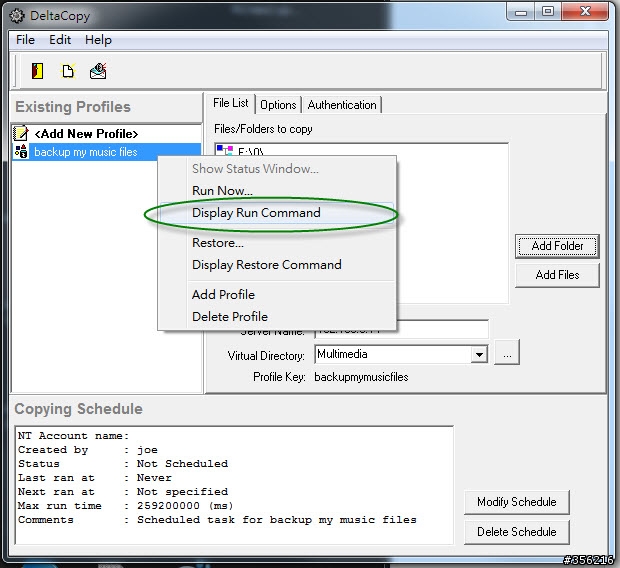Viewport: 620px width, 568px height.
Task: Click the DeltaCopy gear title icon
Action: (x=17, y=16)
